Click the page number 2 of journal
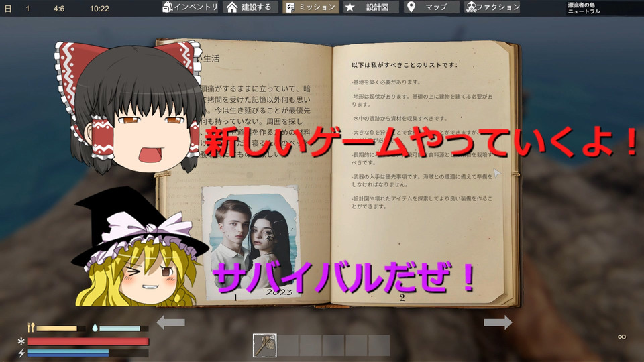The width and height of the screenshot is (644, 362). pos(402,298)
